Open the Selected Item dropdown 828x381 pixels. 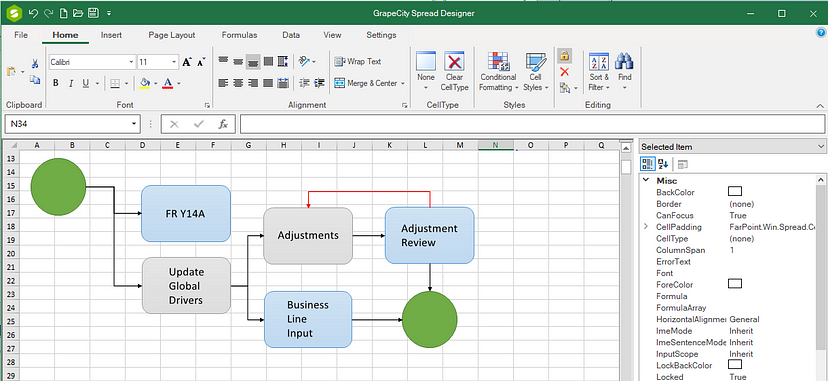(821, 147)
